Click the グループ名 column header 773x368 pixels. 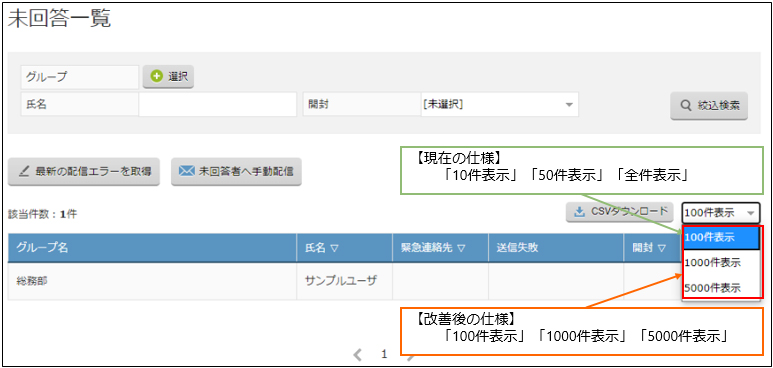pyautogui.click(x=152, y=248)
